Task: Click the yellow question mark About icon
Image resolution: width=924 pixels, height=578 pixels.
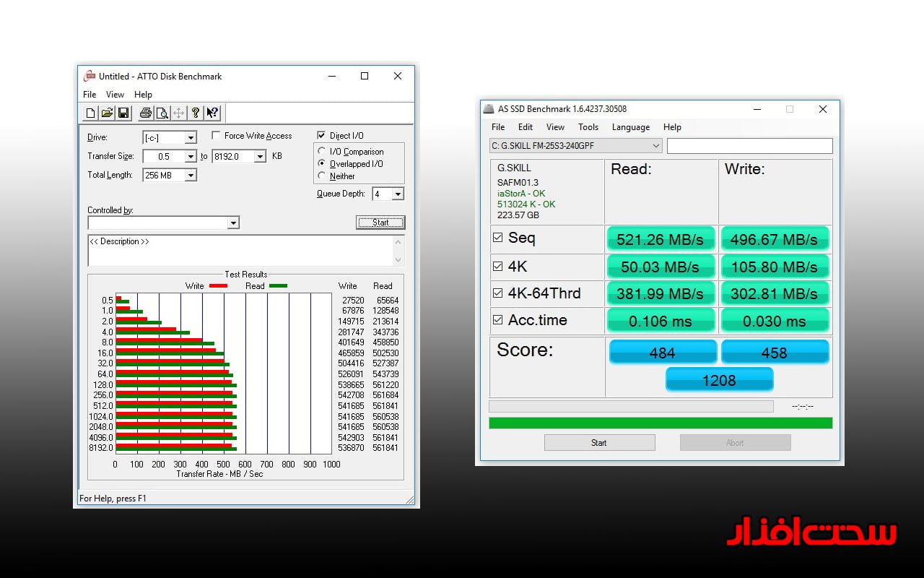Action: point(195,113)
